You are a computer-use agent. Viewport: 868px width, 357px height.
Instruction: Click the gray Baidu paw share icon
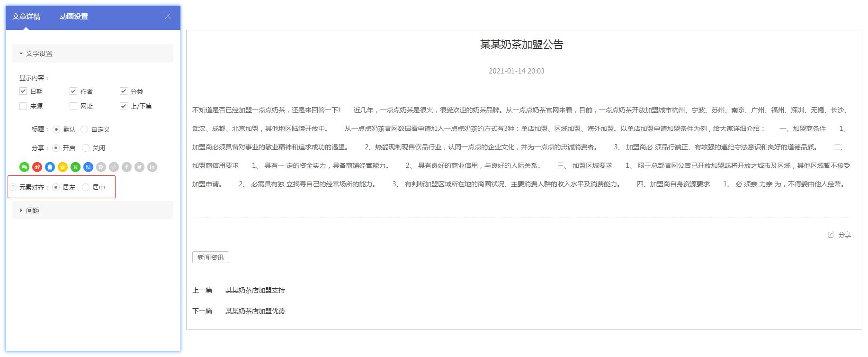click(x=101, y=167)
